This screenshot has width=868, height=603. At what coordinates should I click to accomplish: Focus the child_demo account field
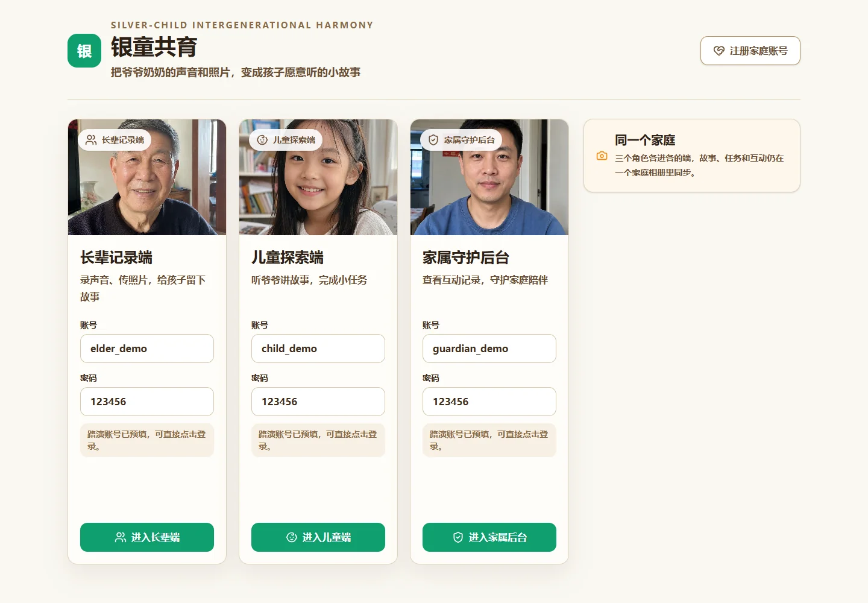[318, 349]
